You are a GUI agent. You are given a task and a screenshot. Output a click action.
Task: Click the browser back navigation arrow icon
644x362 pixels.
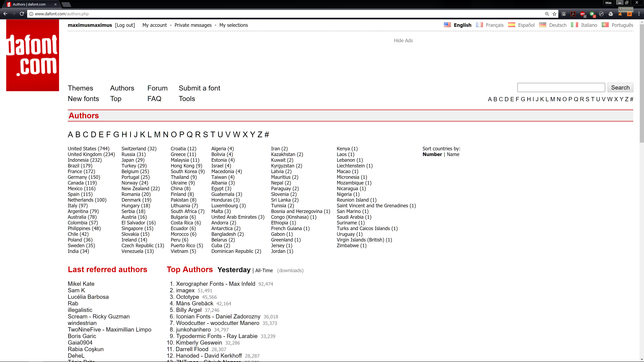pos(5,14)
